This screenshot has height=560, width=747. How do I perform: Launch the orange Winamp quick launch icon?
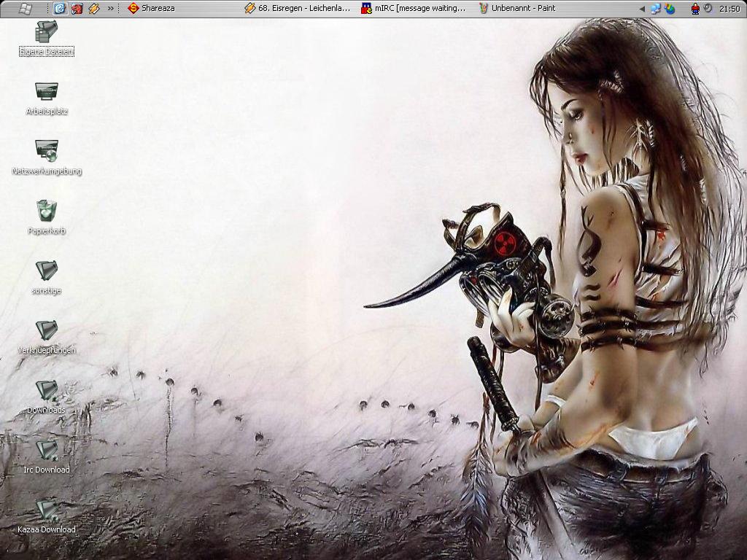[93, 9]
